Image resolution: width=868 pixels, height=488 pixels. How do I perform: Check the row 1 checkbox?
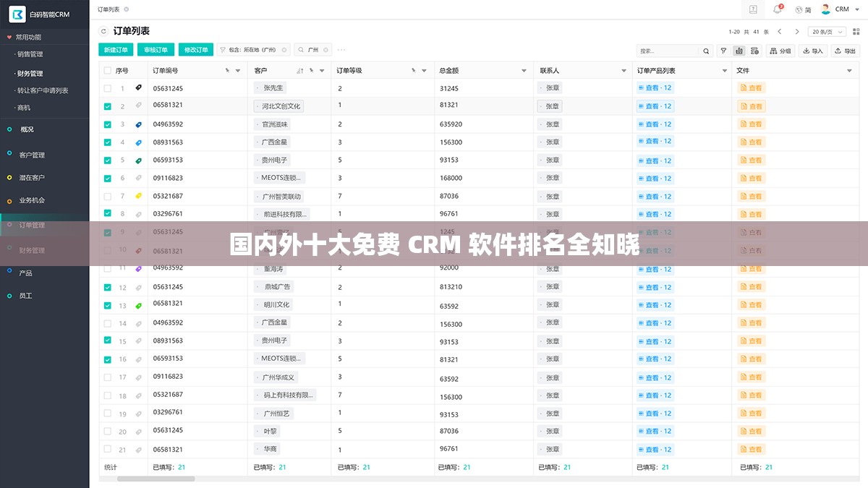pyautogui.click(x=108, y=88)
